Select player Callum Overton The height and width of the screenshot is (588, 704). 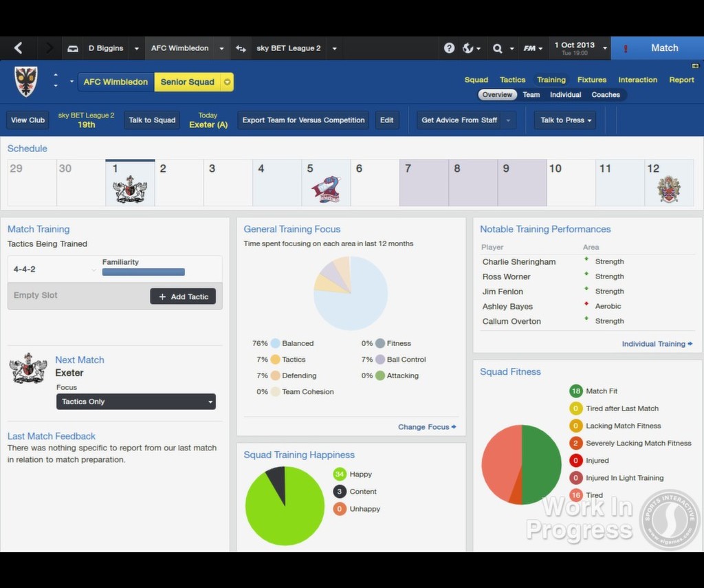tap(511, 321)
